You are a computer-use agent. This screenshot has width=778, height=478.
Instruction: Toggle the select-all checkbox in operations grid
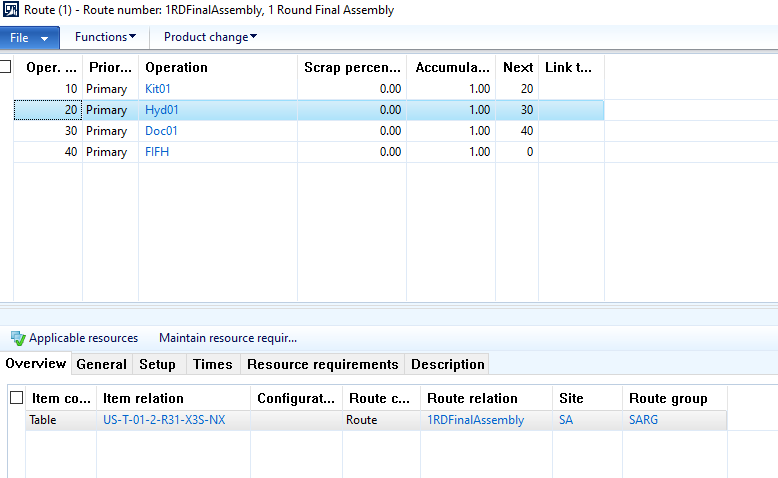[5, 67]
